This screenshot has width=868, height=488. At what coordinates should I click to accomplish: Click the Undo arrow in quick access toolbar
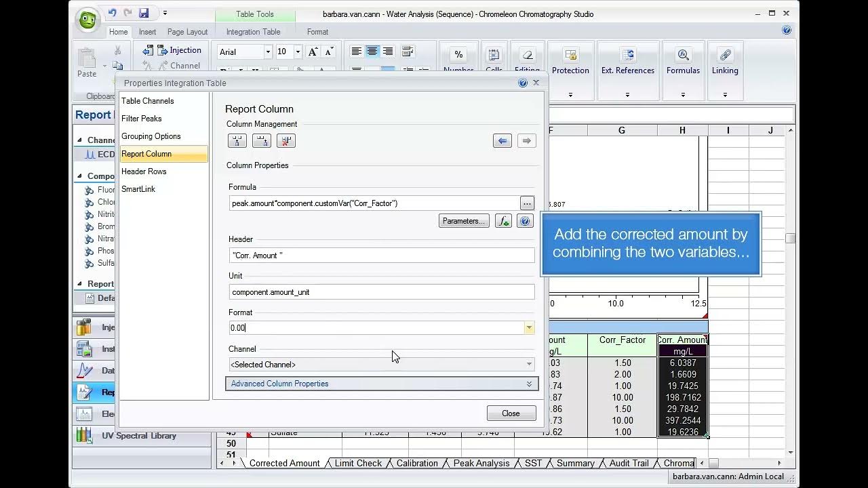[x=113, y=13]
